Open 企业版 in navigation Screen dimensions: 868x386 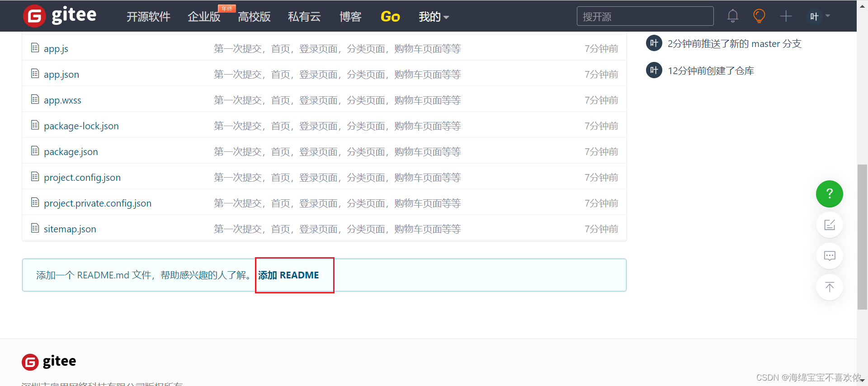point(204,17)
